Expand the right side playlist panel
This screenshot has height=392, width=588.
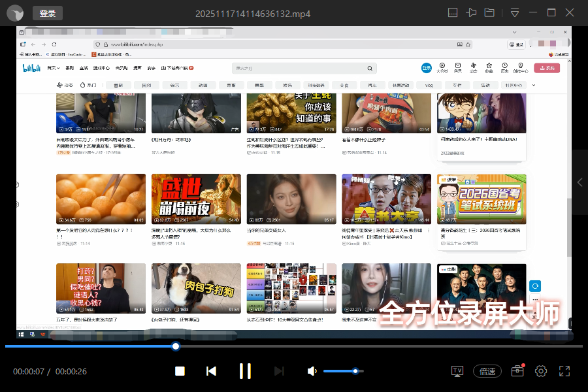579,183
